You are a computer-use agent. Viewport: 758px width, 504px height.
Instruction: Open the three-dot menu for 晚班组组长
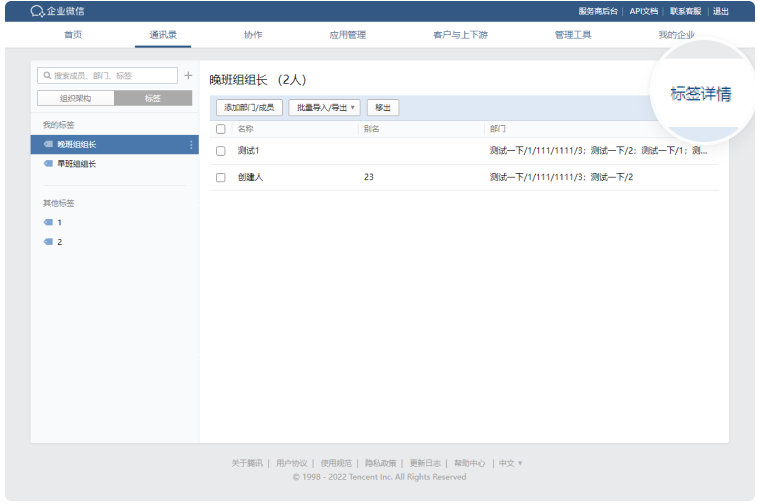tap(191, 145)
